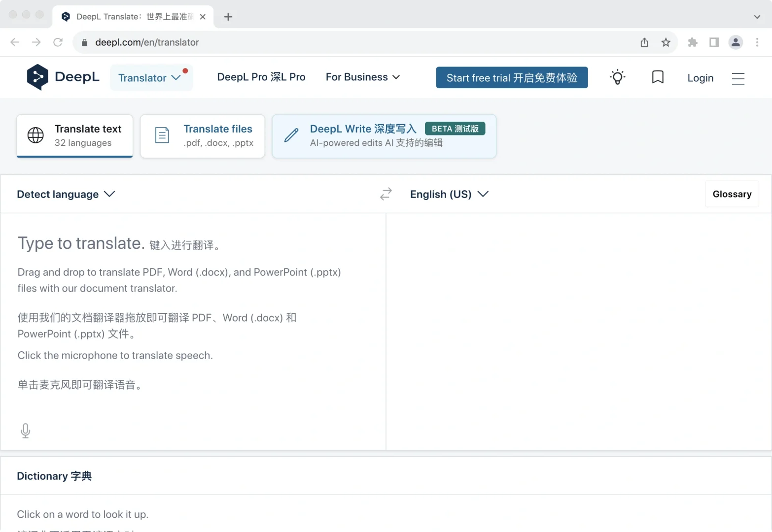The height and width of the screenshot is (532, 772).
Task: Click the pencil icon on DeepL Write
Action: [x=291, y=135]
